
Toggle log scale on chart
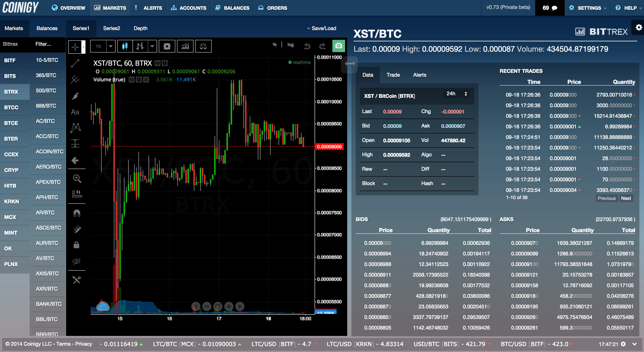[290, 44]
